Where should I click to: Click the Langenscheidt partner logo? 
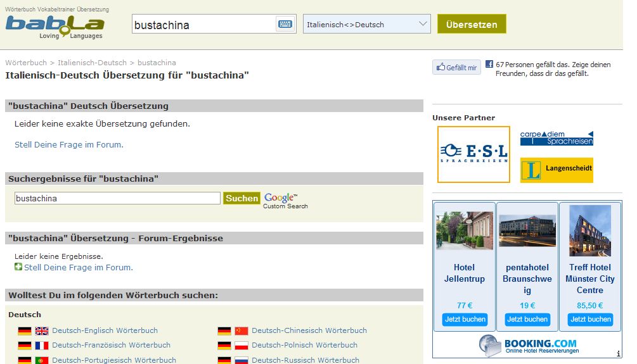tap(556, 170)
